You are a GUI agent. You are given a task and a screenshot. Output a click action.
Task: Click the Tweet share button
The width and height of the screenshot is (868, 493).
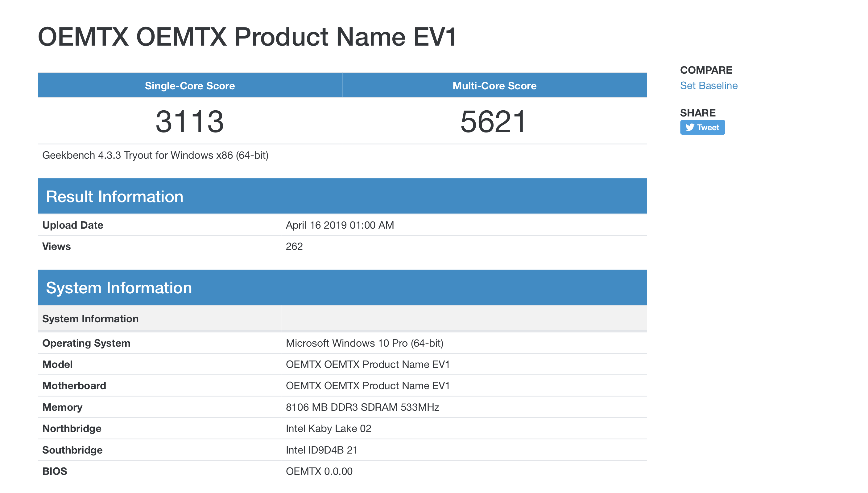(x=702, y=127)
